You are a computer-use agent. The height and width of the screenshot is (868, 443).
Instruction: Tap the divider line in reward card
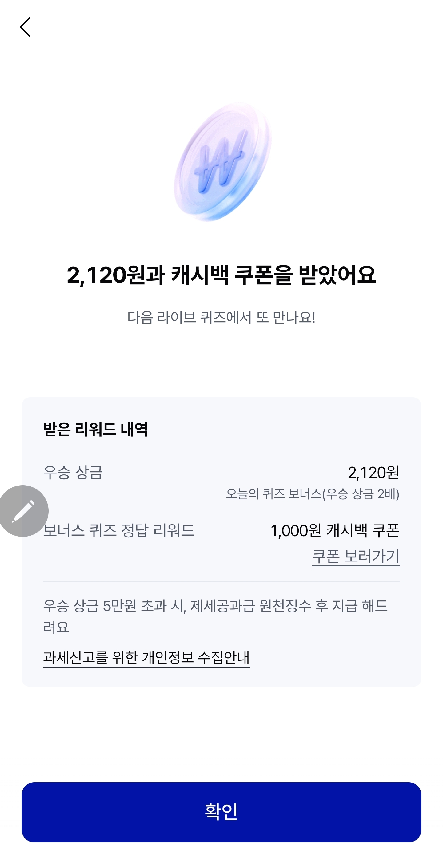coord(221,581)
